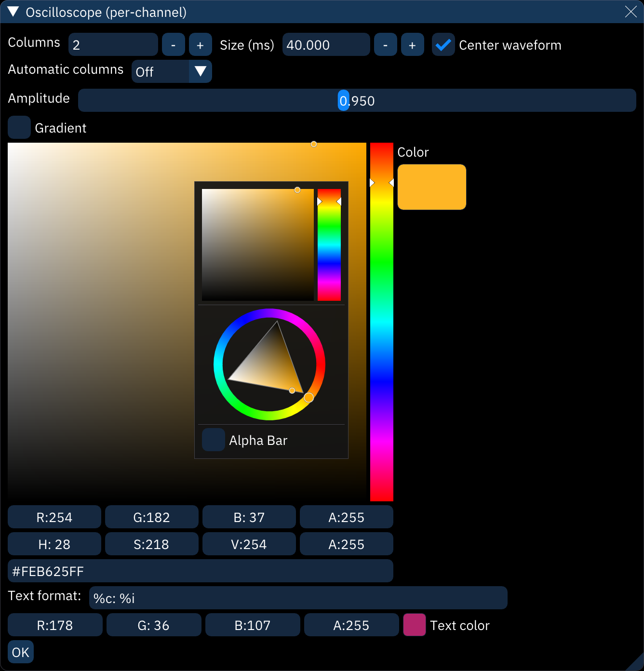Screen dimensions: 644x671
Task: Click the large saturation-value color square
Action: (187, 322)
